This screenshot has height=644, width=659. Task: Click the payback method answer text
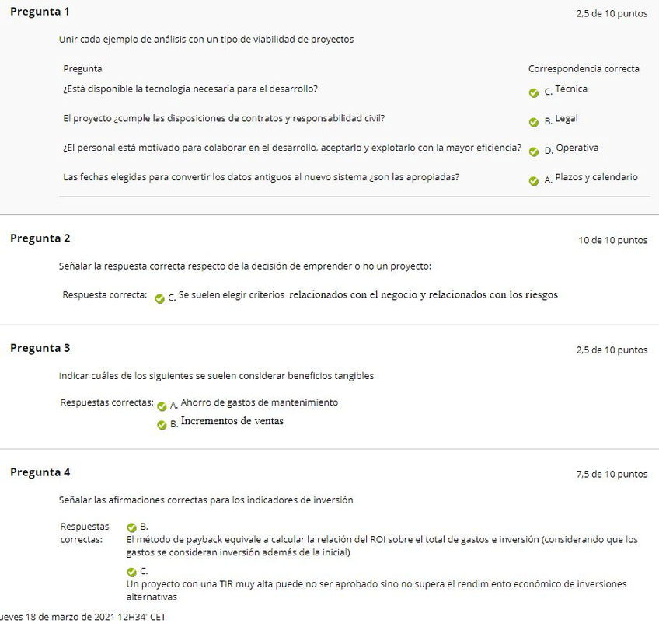[x=381, y=545]
